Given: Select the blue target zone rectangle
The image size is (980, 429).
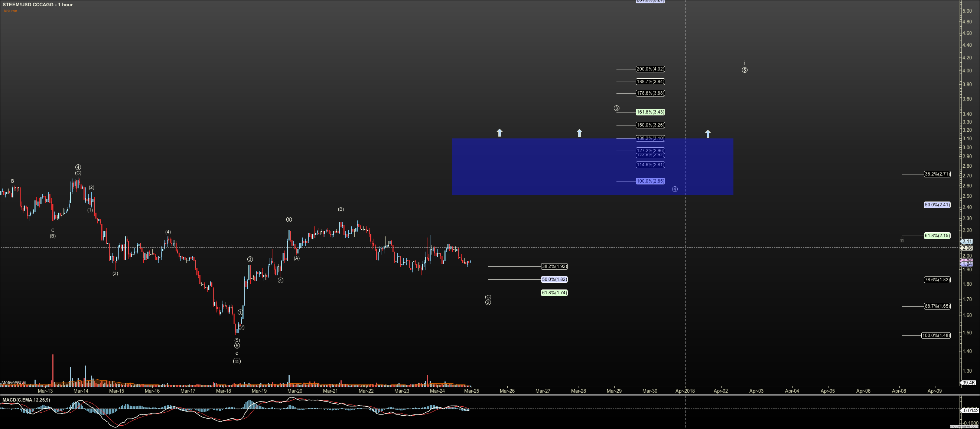Looking at the screenshot, I should (592, 167).
